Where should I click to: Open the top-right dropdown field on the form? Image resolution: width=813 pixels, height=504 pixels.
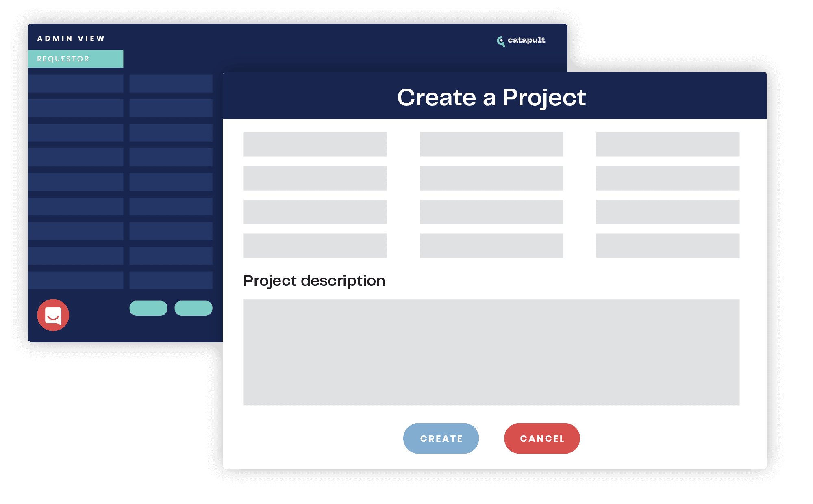click(667, 144)
